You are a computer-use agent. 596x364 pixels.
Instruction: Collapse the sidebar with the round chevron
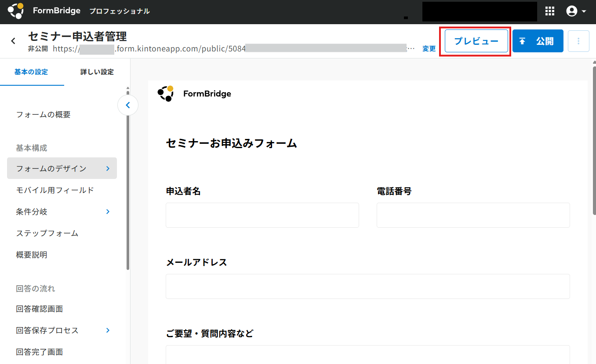128,105
